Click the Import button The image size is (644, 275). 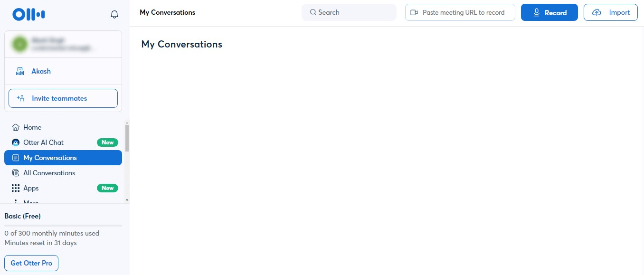[x=610, y=12]
